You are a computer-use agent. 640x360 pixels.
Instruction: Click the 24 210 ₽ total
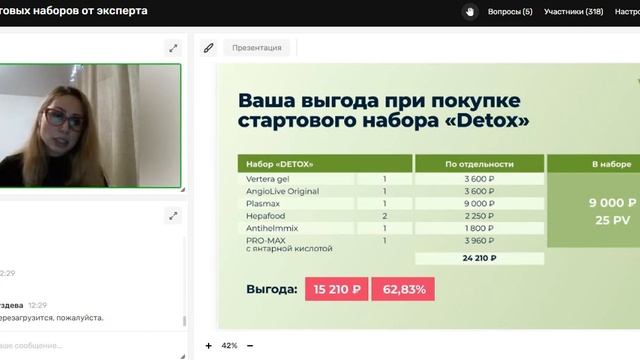pos(479,258)
